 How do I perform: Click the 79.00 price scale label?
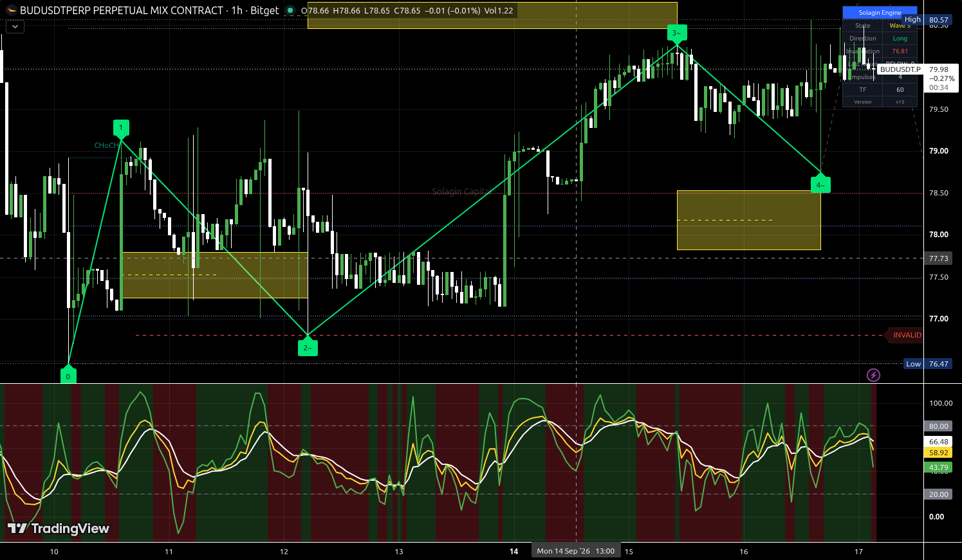(x=939, y=151)
